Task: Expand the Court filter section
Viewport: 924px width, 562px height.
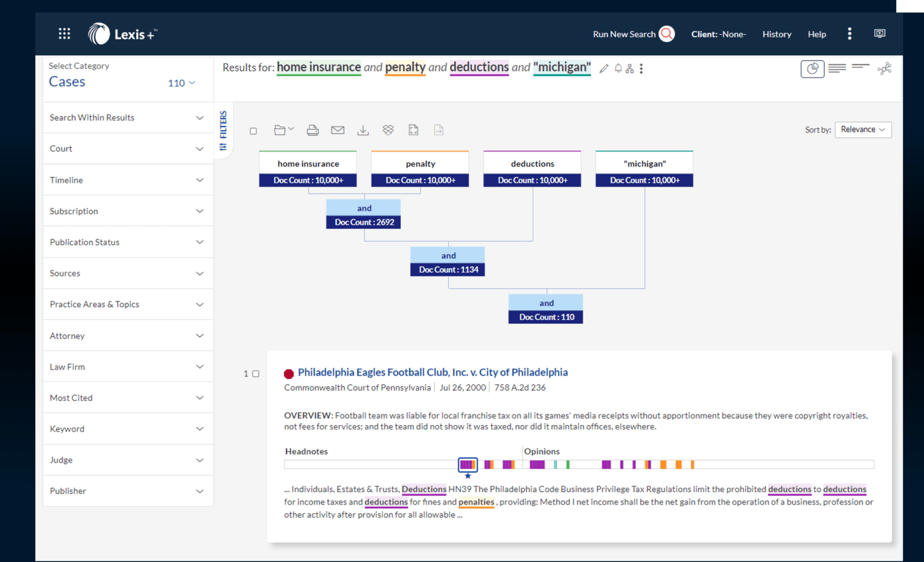Action: 128,148
